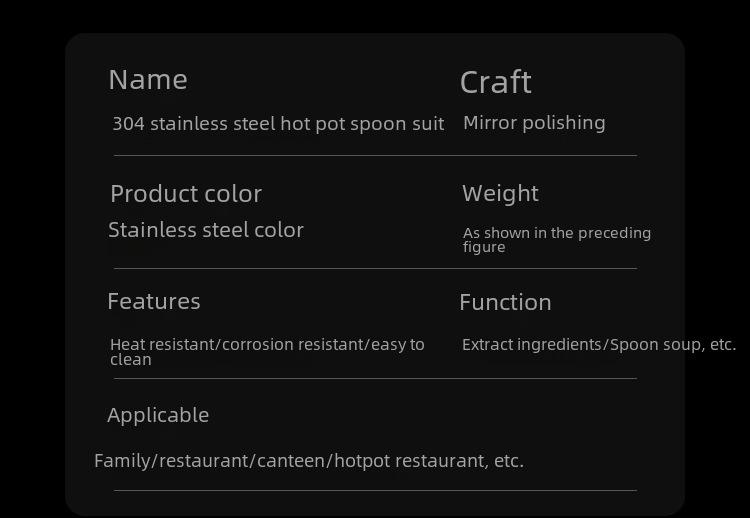Click the Product color heading
The width and height of the screenshot is (750, 518).
pyautogui.click(x=186, y=194)
